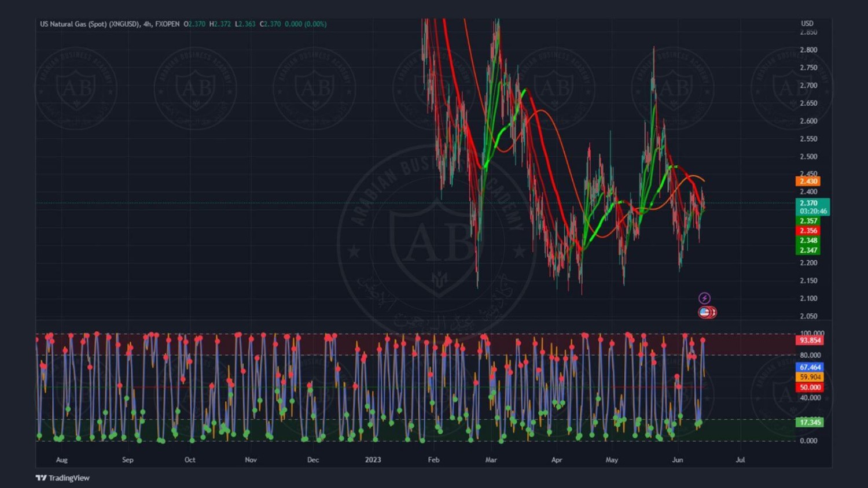Image resolution: width=868 pixels, height=488 pixels.
Task: Open the US flag economic event marker
Action: coord(704,312)
